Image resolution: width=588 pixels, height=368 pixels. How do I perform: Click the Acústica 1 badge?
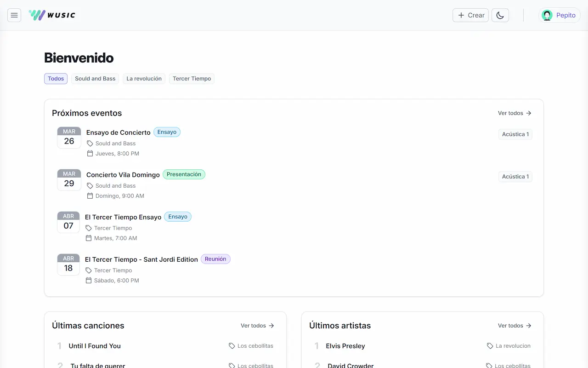tap(515, 134)
